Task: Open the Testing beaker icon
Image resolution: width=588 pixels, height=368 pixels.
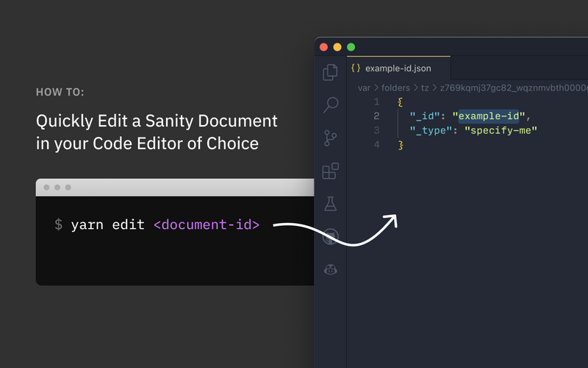Action: tap(330, 204)
